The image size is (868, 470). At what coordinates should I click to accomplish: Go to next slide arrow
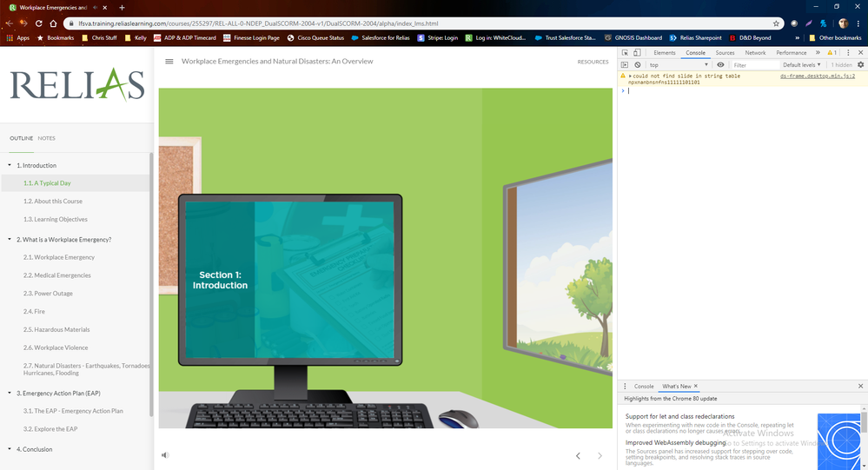point(600,455)
